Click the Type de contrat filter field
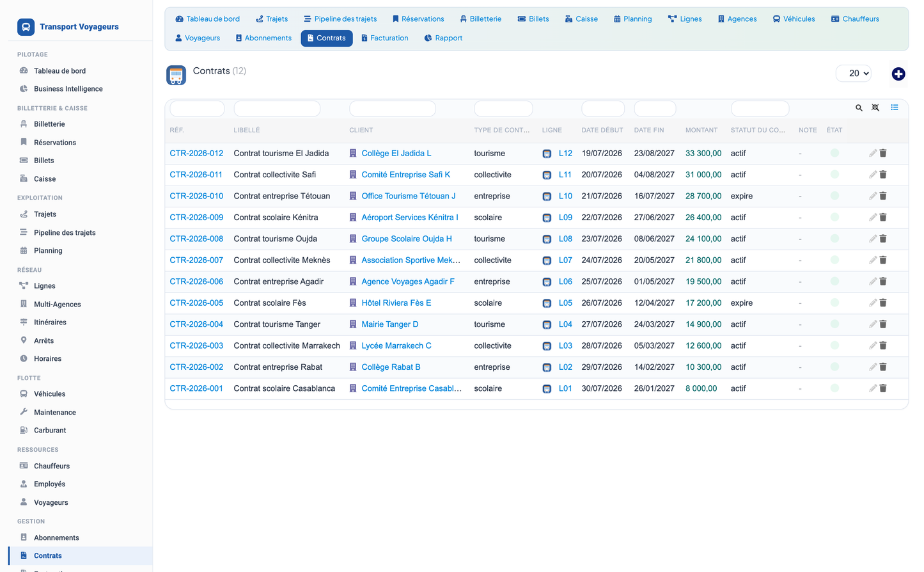The height and width of the screenshot is (572, 924). click(x=503, y=109)
